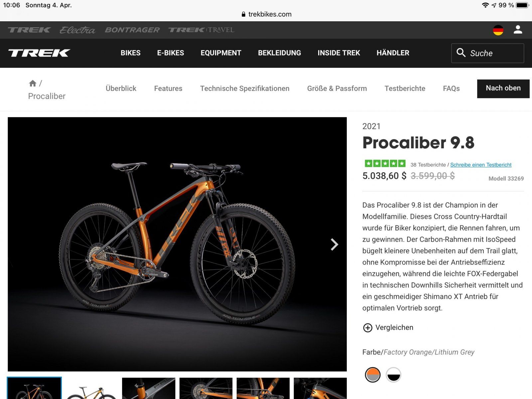Go to the Testberichte section
532x399 pixels.
405,88
